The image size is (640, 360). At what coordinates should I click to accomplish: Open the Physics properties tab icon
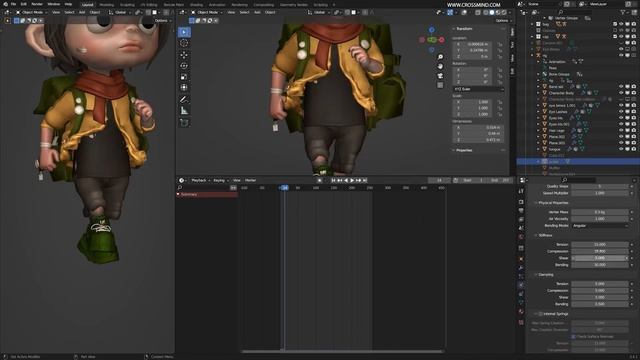pyautogui.click(x=521, y=285)
